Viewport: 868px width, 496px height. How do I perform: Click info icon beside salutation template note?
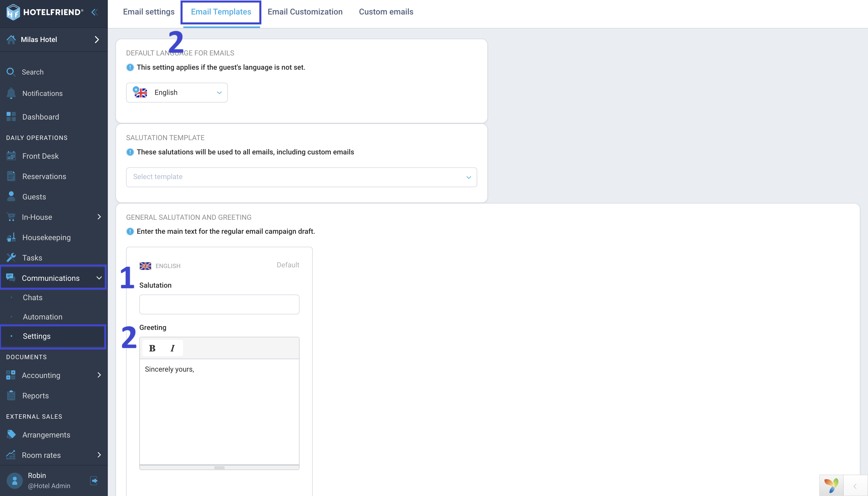point(130,152)
